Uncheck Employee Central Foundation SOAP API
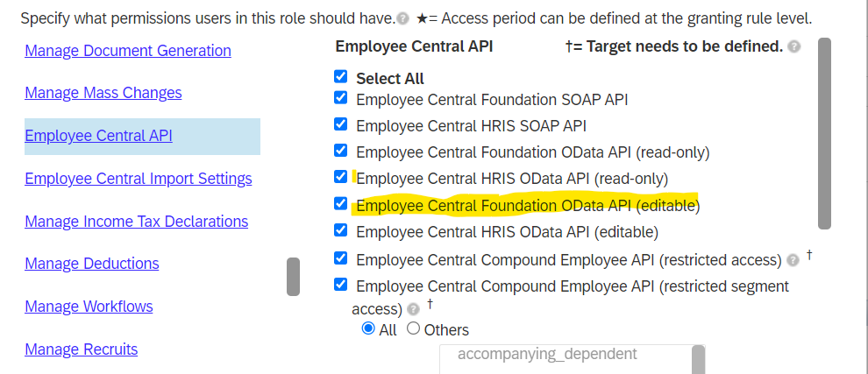 (341, 98)
